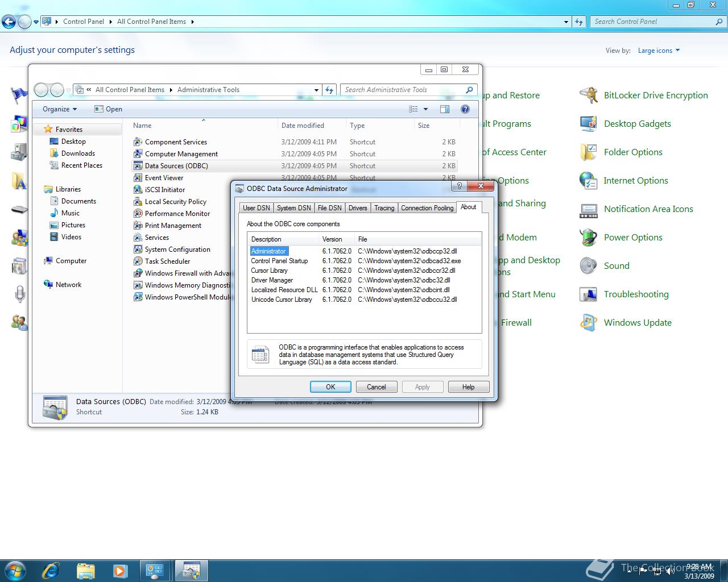Click Print Management icon
The image size is (728, 582).
coord(138,226)
